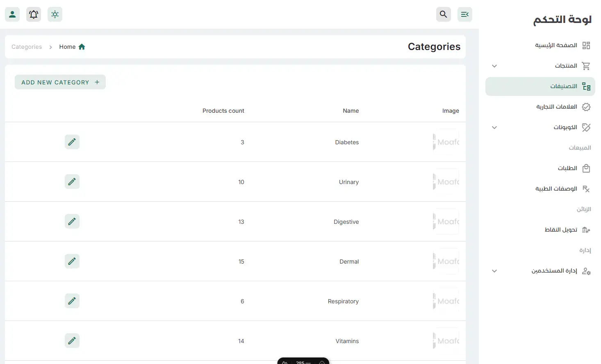Edit the Digestive category
The image size is (601, 364).
point(72,221)
